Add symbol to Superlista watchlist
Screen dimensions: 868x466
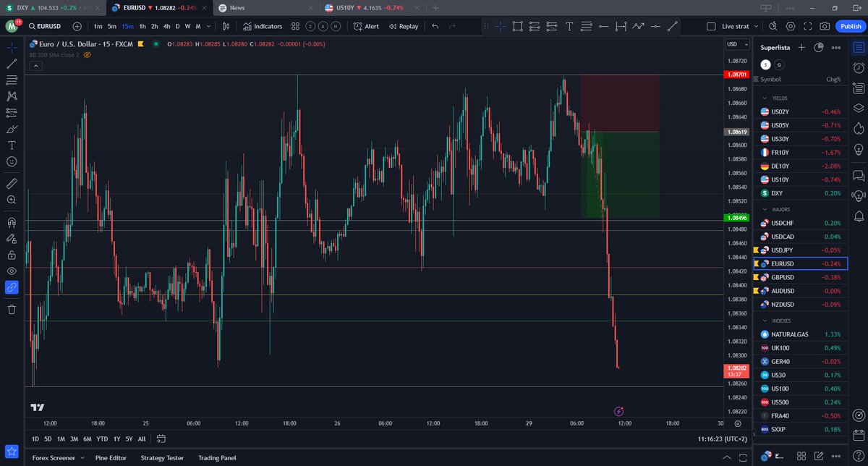tap(801, 47)
